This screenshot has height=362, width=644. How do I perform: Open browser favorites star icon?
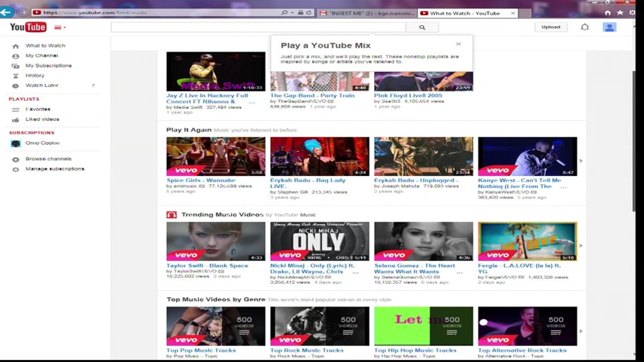620,13
